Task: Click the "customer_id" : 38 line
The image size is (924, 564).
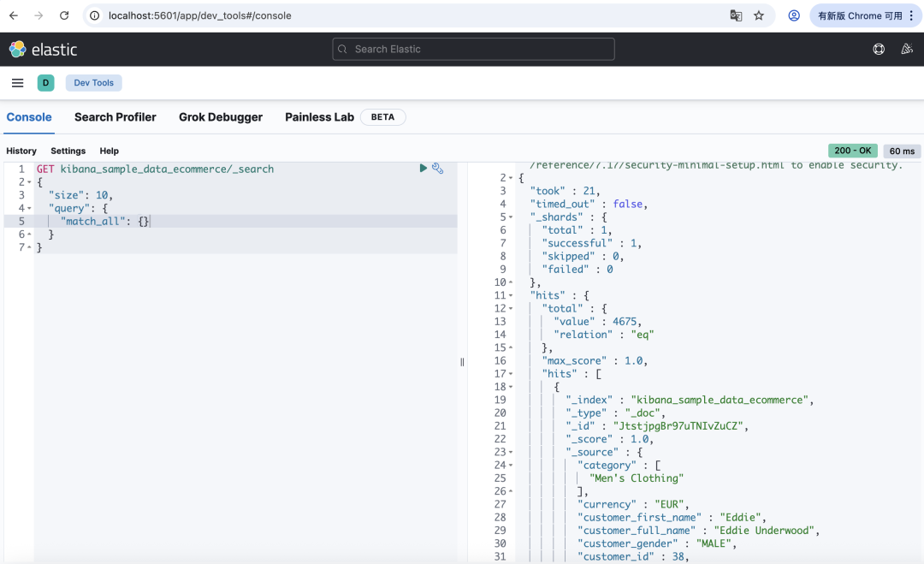Action: 633,556
